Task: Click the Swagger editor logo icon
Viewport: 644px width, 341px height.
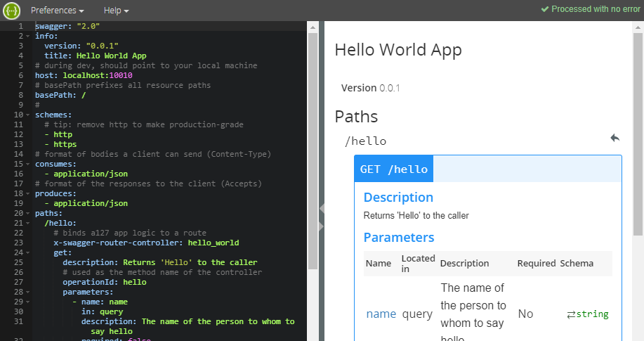Action: 11,11
